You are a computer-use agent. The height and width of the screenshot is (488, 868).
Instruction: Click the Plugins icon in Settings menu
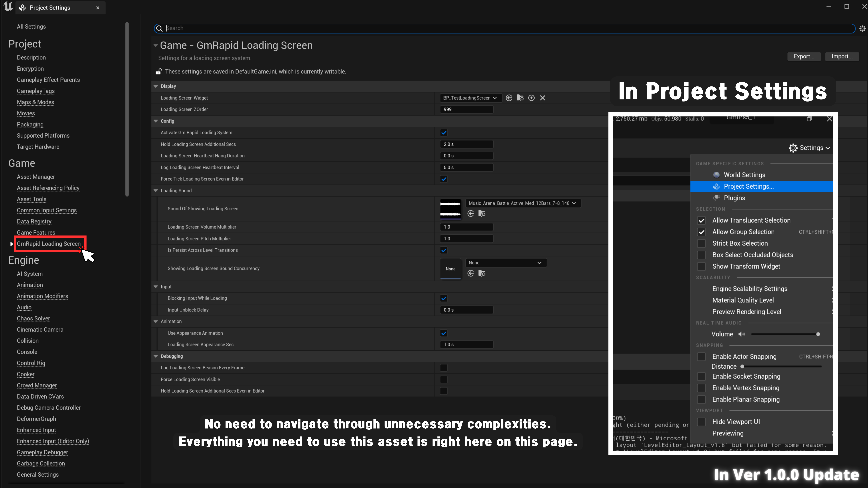[x=716, y=198]
